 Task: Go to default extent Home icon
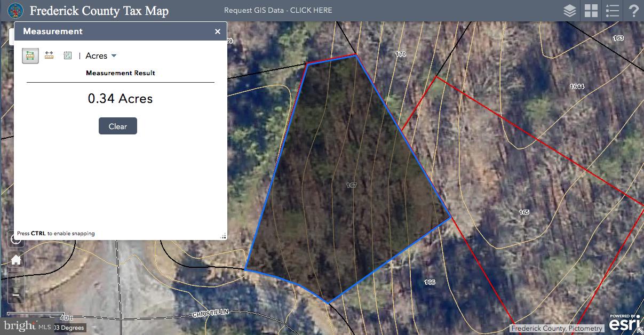pos(16,260)
